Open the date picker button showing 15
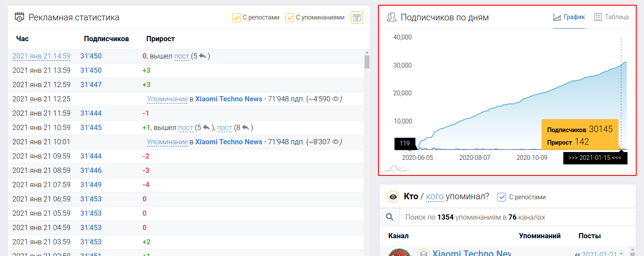The height and width of the screenshot is (256, 644). (x=357, y=17)
